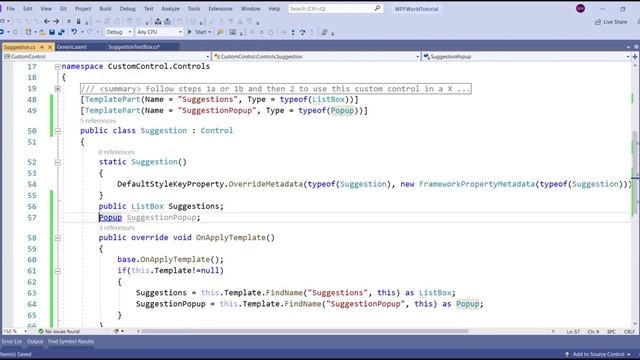
Task: Open the Extensions menu
Action: pyautogui.click(x=220, y=9)
